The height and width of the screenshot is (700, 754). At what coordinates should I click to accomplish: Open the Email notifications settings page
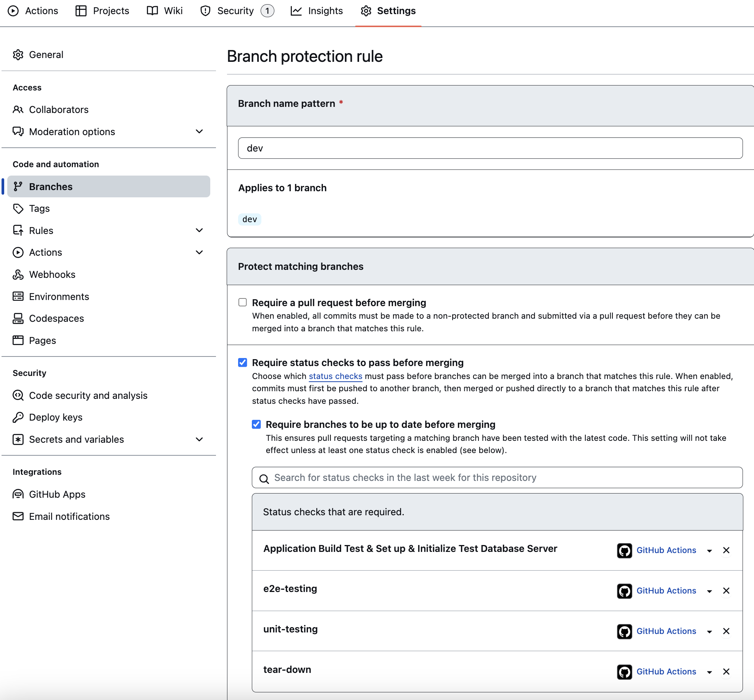[x=69, y=516]
